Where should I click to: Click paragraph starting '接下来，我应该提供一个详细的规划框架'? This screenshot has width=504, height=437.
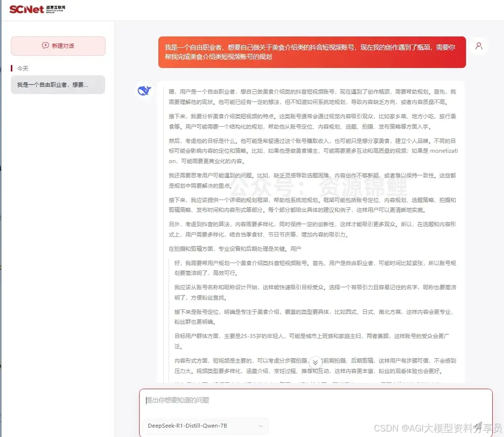click(x=313, y=205)
